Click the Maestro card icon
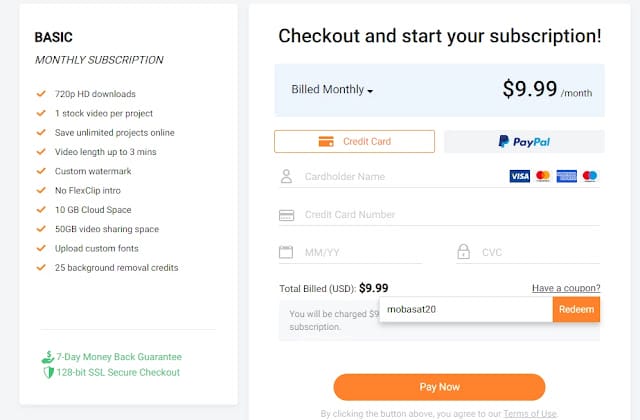The width and height of the screenshot is (640, 420). click(590, 176)
